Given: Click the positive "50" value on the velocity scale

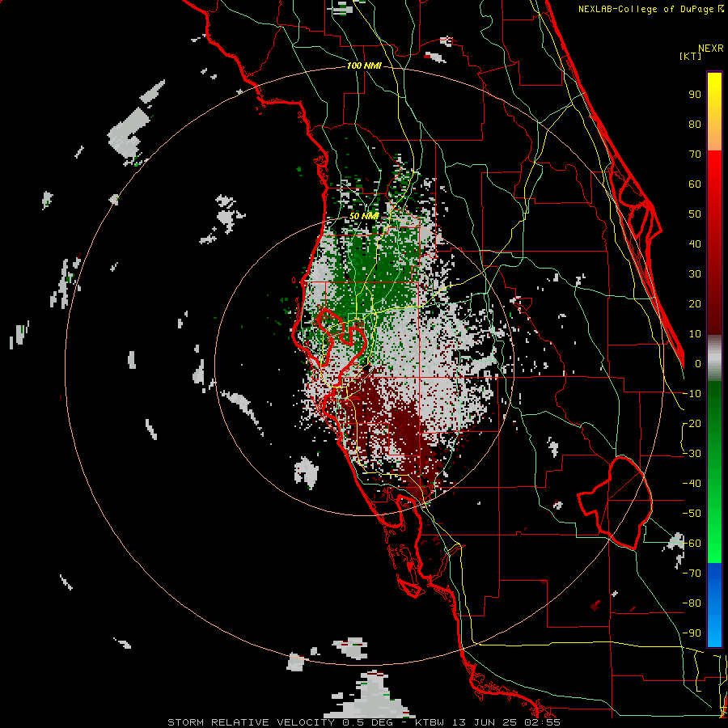Looking at the screenshot, I should [695, 214].
